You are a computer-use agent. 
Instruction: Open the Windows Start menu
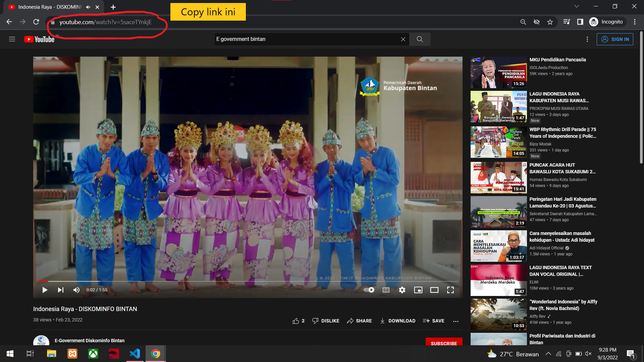pos(10,354)
